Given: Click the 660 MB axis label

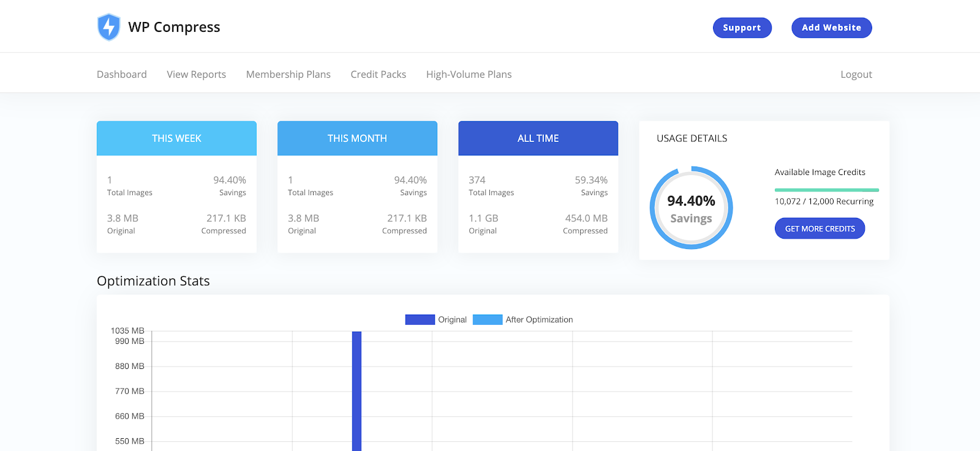Looking at the screenshot, I should coord(130,416).
